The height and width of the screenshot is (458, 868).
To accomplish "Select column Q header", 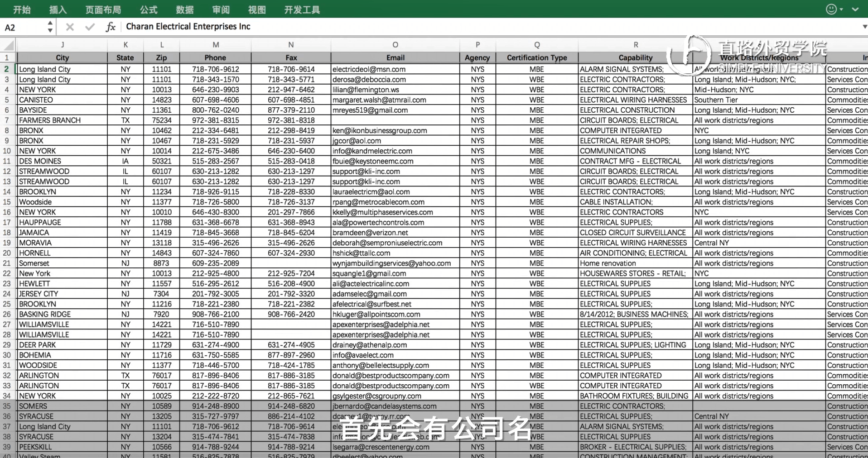I will click(x=537, y=45).
